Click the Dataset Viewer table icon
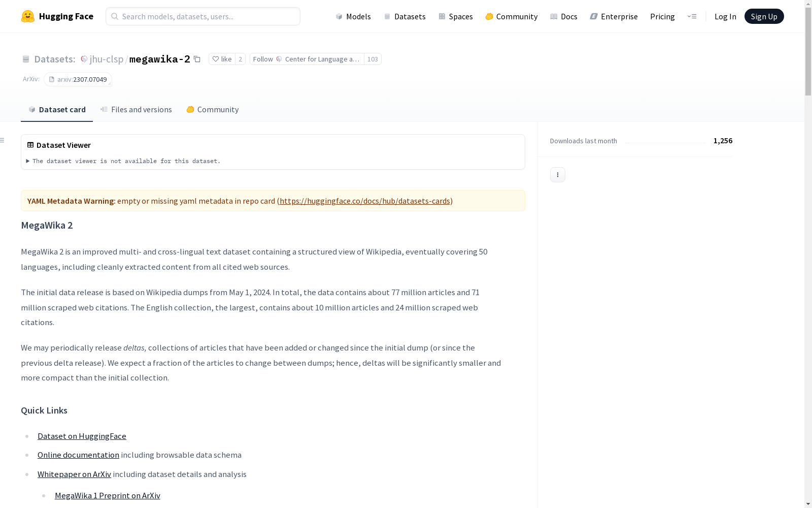Screen dimensions: 812x508 (30, 145)
